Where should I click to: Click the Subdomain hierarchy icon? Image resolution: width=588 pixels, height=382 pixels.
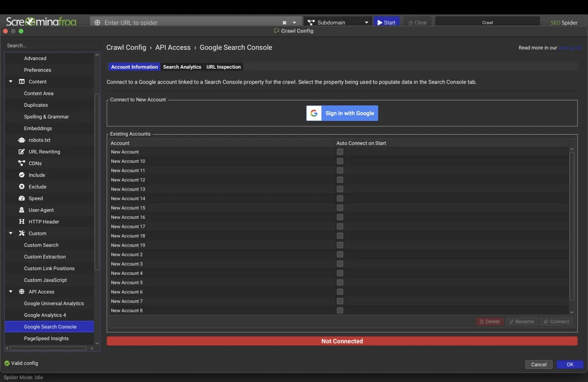click(x=311, y=23)
